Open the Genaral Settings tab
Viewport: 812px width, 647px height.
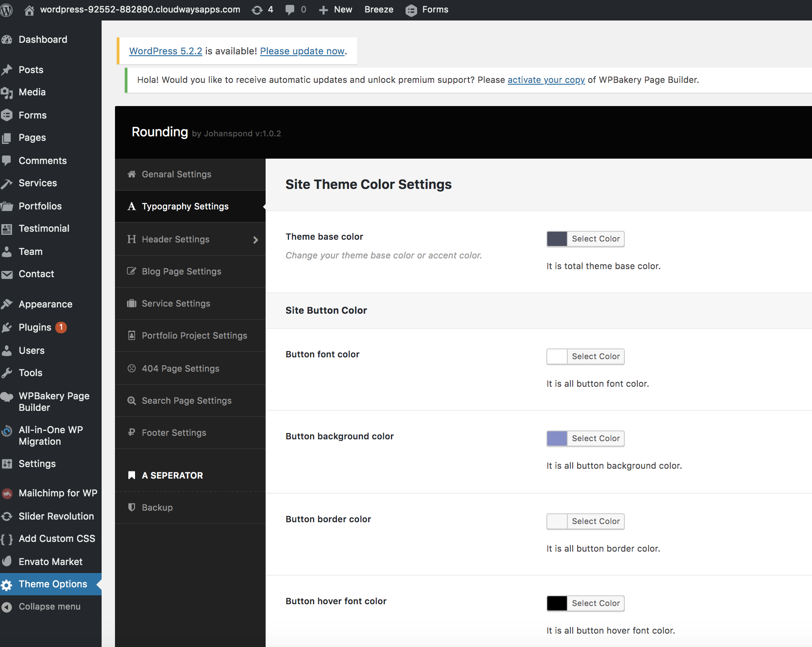pos(190,174)
